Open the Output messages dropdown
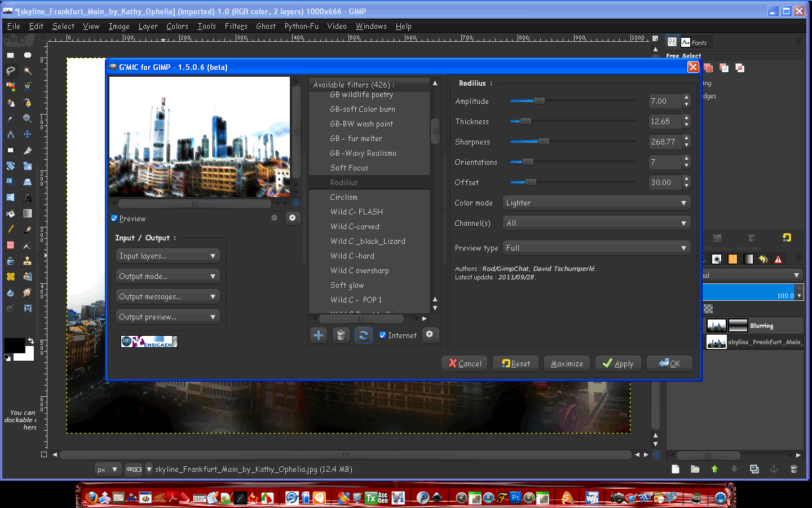The image size is (812, 508). point(167,296)
